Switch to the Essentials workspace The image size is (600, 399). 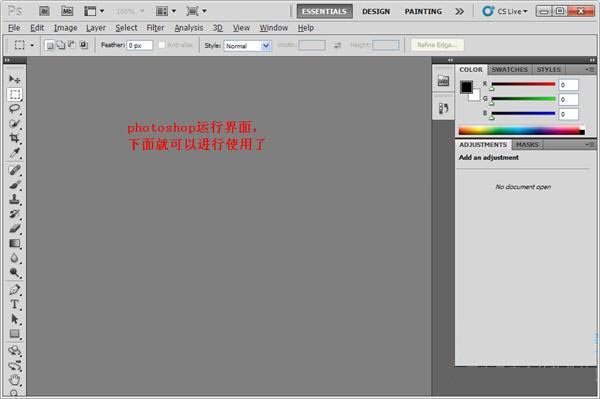coord(324,11)
